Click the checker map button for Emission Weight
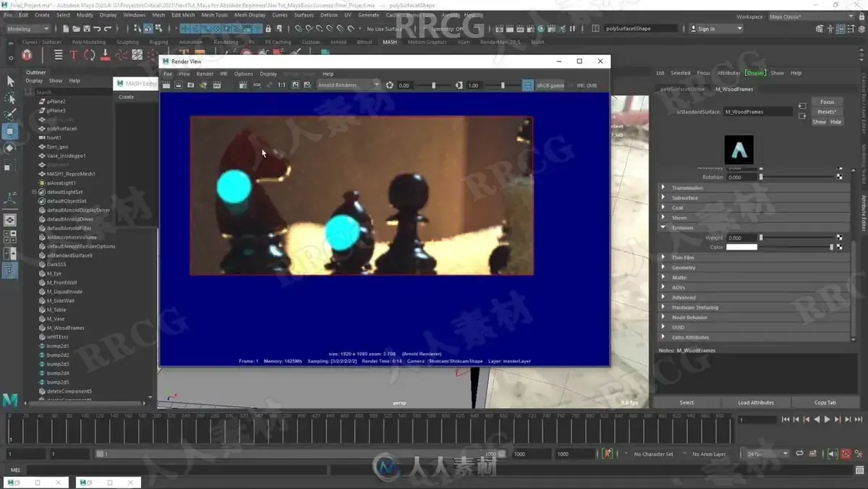 tap(839, 237)
